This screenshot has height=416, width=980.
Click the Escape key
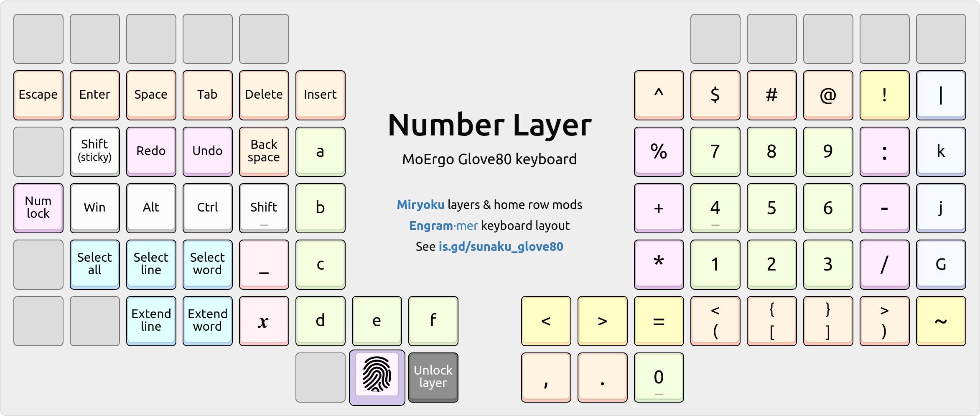38,95
